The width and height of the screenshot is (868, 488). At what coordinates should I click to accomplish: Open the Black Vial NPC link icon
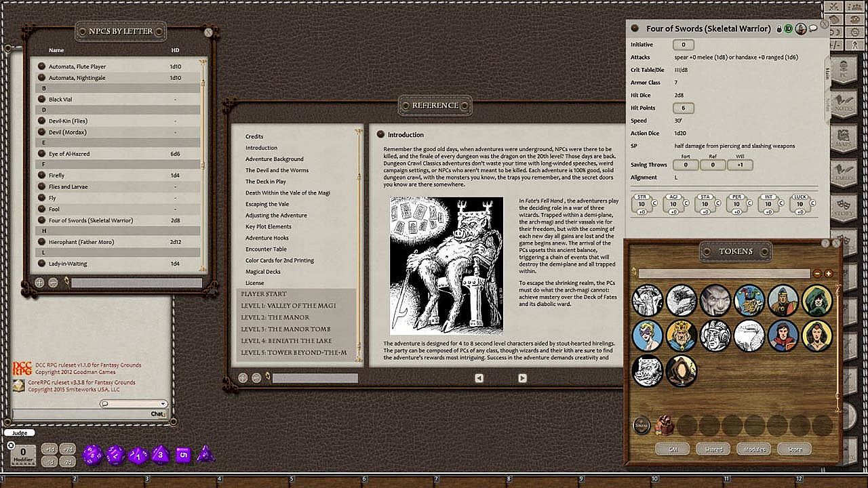point(41,99)
